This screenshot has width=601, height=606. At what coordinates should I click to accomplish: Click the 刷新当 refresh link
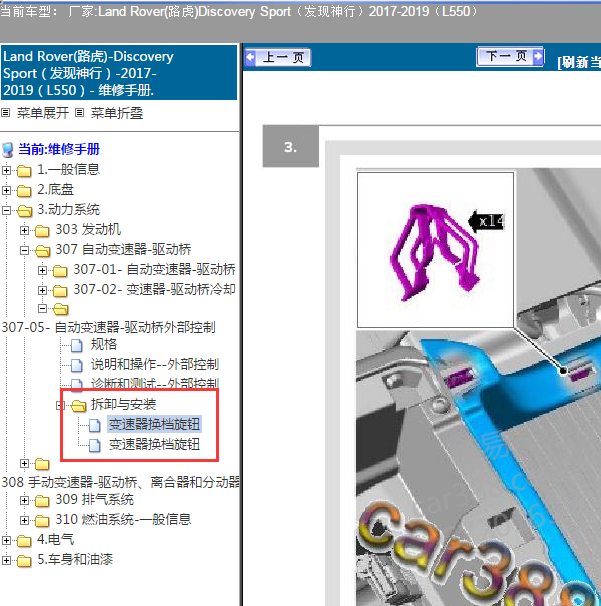tap(579, 62)
